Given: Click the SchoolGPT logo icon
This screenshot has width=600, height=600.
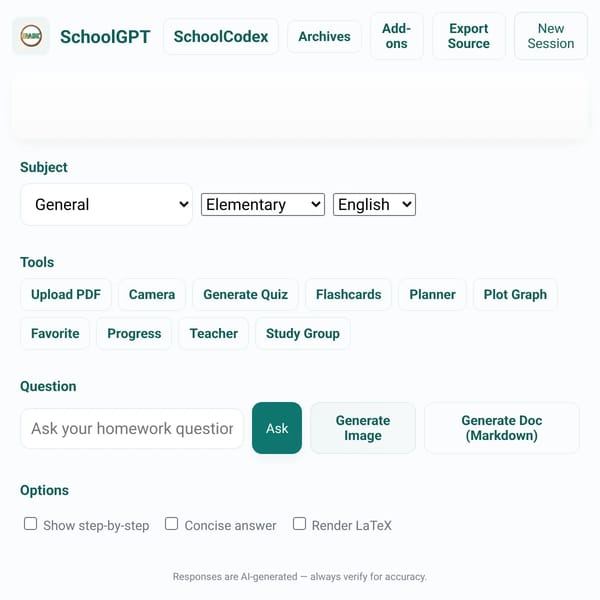Looking at the screenshot, I should (31, 36).
